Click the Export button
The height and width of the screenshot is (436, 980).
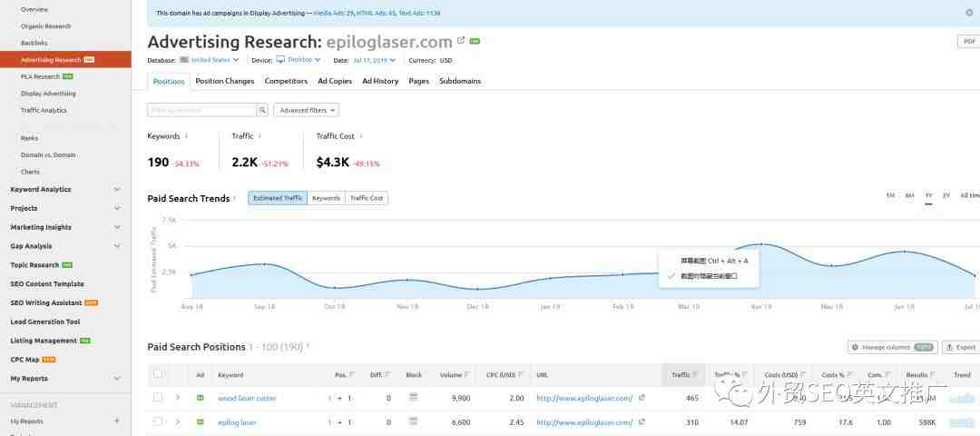click(961, 347)
